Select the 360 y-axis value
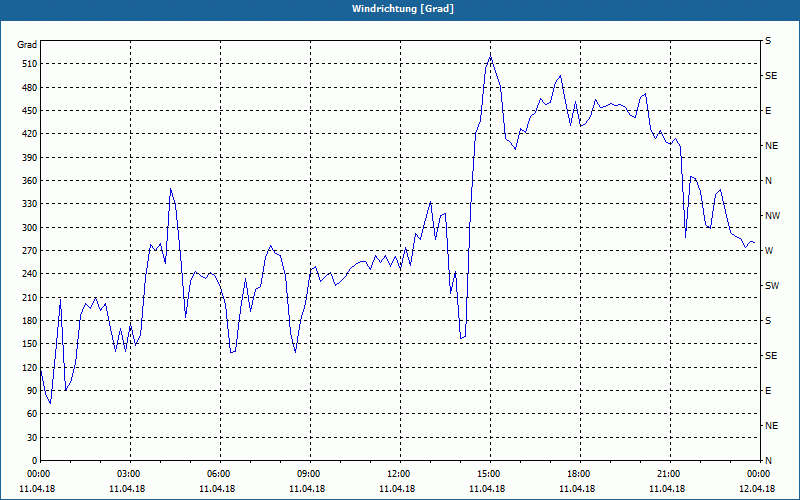Image resolution: width=800 pixels, height=500 pixels. (x=30, y=181)
